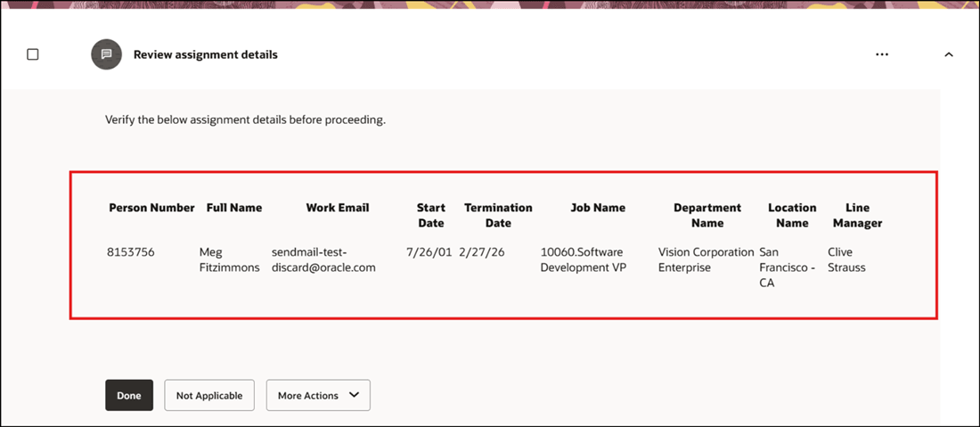Screen dimensions: 980x427
Task: Click the Department Name column header
Action: (x=707, y=215)
